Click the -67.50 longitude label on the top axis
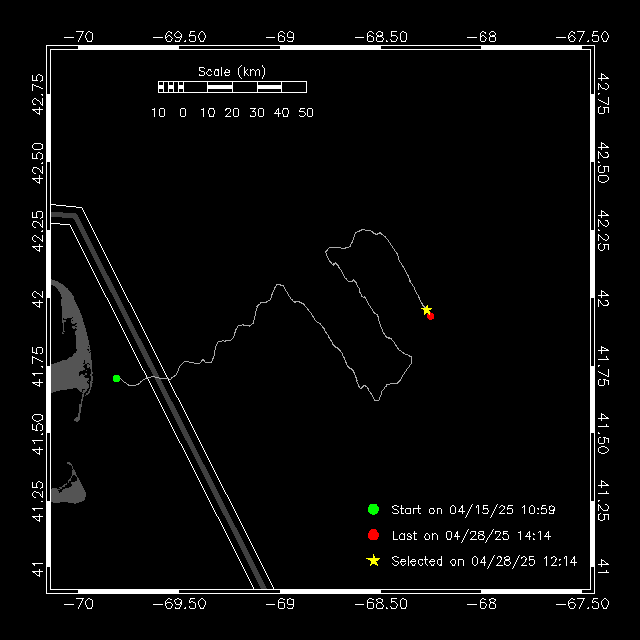 coord(586,36)
